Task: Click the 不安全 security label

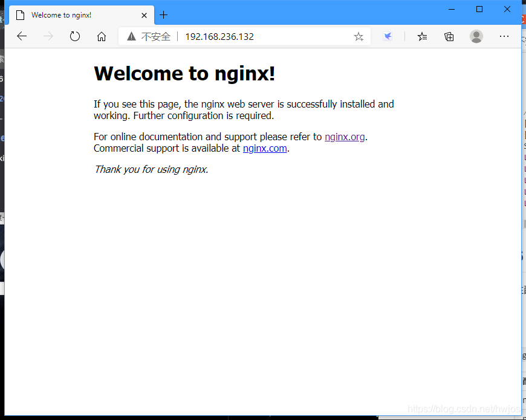Action: (155, 36)
